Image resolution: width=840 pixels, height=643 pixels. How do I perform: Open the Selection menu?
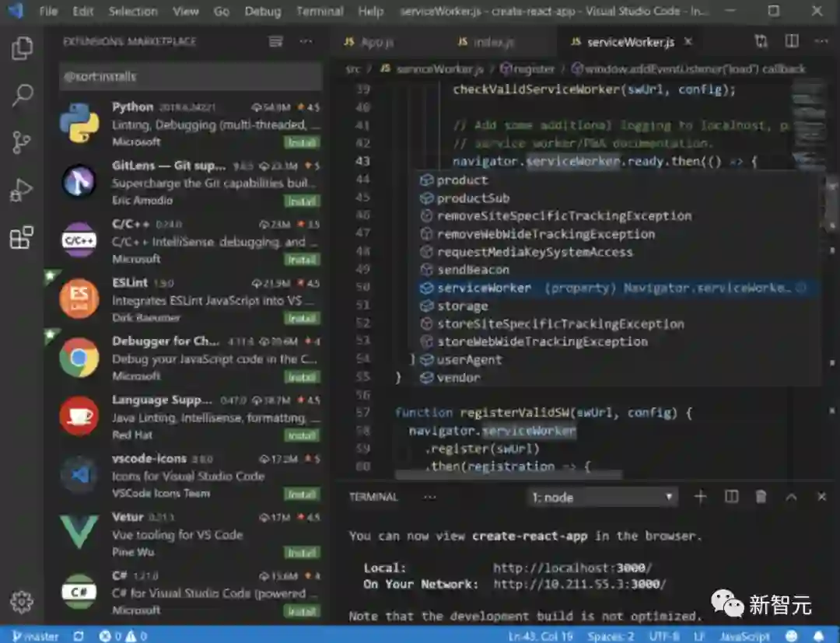point(133,11)
